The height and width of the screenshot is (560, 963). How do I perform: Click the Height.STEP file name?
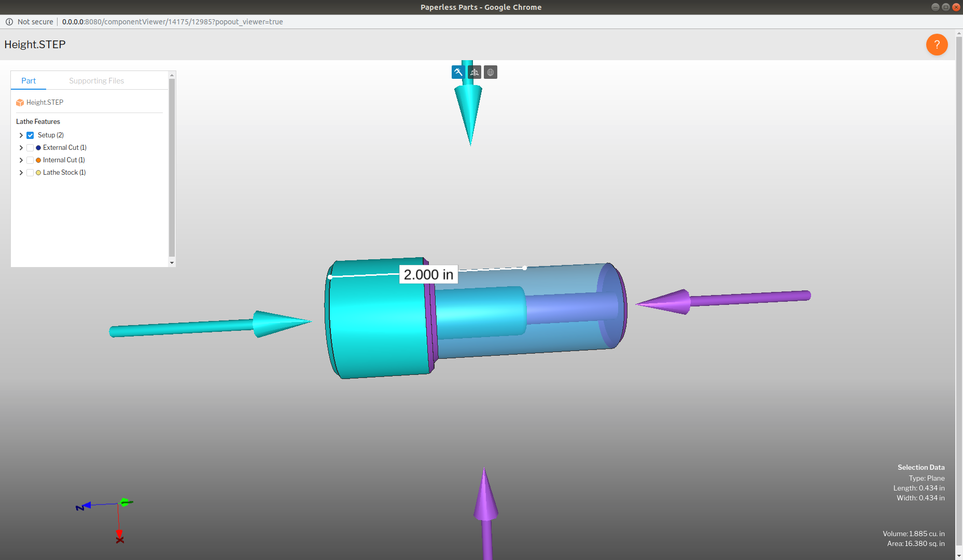click(x=44, y=102)
